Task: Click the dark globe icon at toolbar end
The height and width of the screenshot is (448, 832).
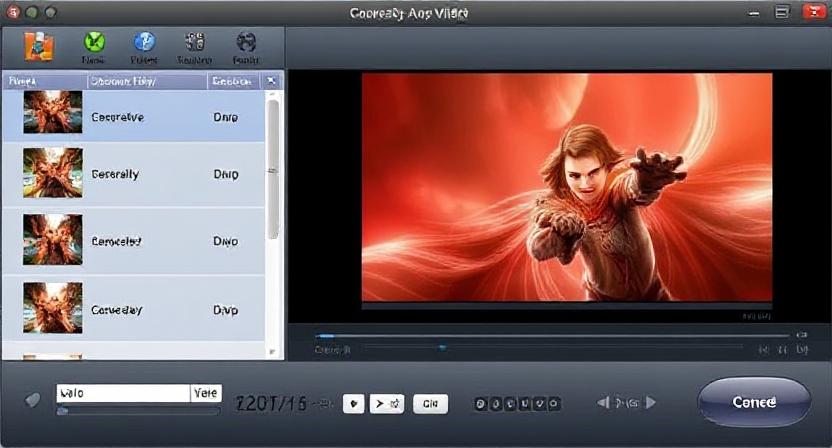Action: 246,42
